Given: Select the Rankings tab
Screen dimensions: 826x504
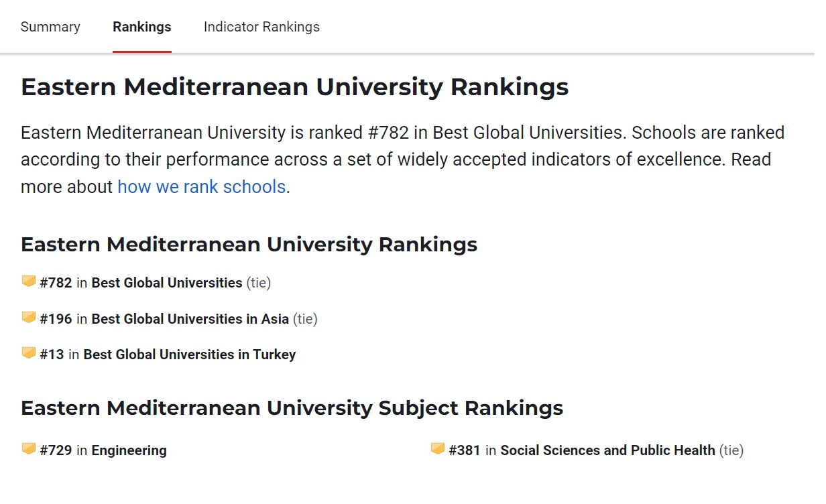Looking at the screenshot, I should tap(142, 27).
